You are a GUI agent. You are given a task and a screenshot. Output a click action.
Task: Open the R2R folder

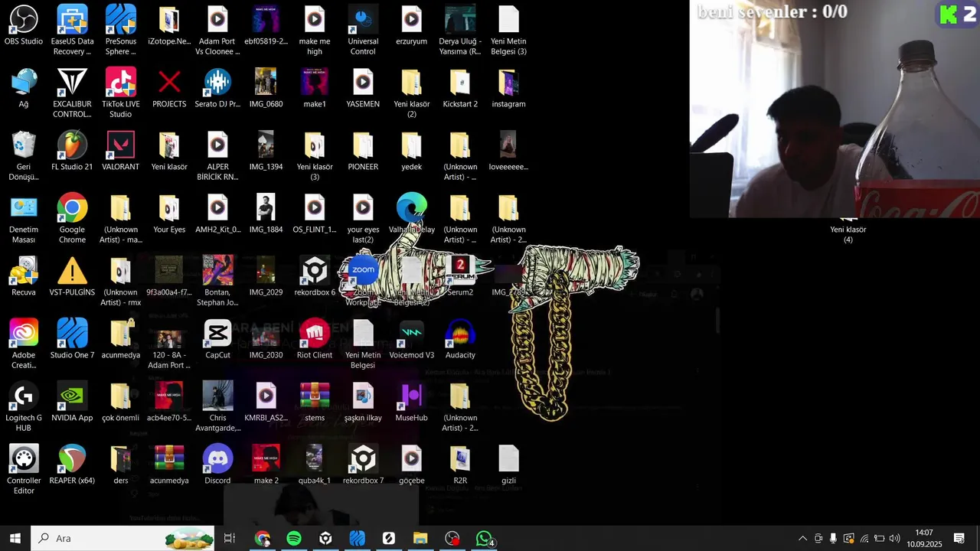[x=460, y=465]
